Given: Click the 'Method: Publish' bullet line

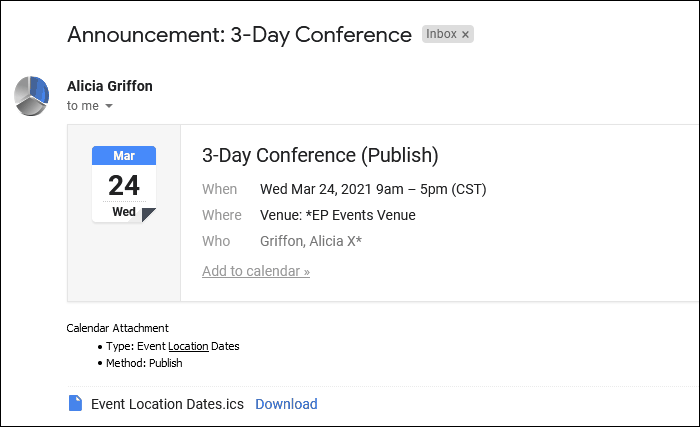Looking at the screenshot, I should tap(144, 363).
